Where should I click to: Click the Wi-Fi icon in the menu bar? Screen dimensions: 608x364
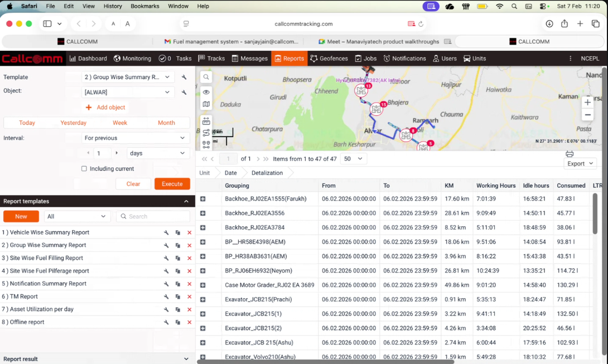click(499, 6)
